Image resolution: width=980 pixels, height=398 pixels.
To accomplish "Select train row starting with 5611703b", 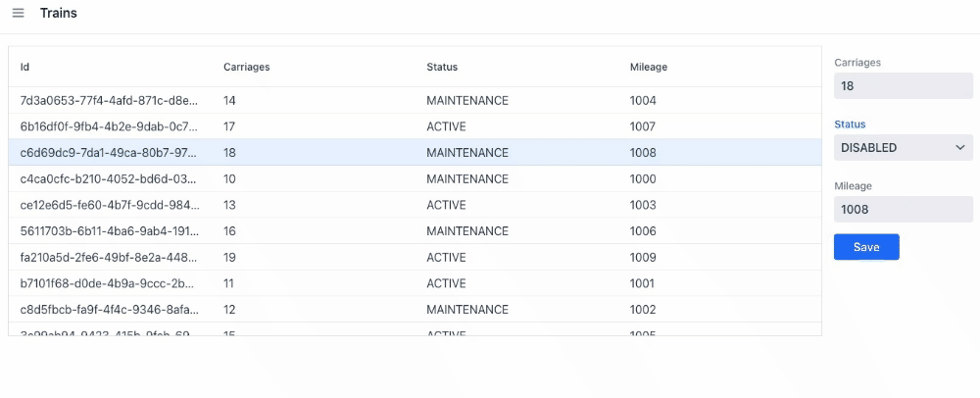I will [109, 231].
